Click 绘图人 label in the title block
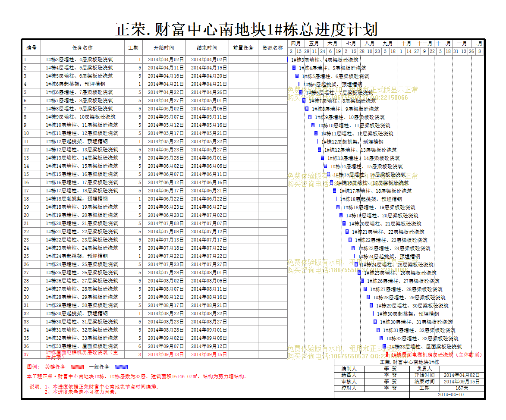 [349, 375]
